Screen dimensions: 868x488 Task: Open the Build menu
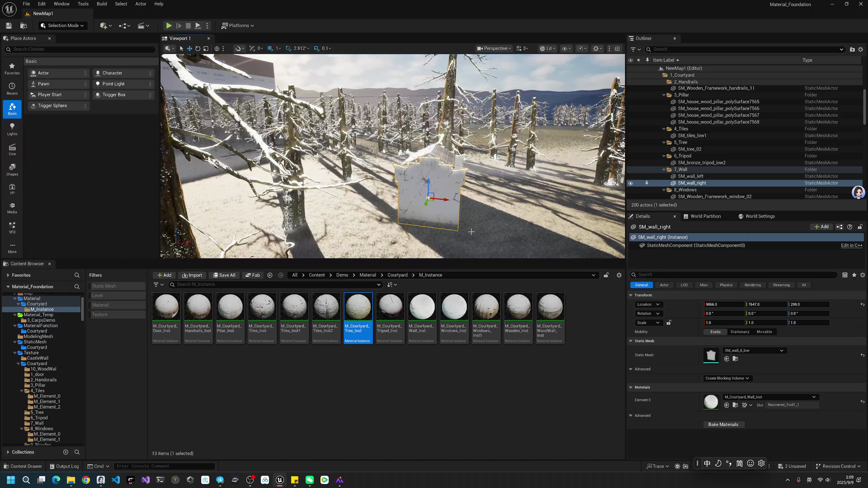(x=102, y=4)
